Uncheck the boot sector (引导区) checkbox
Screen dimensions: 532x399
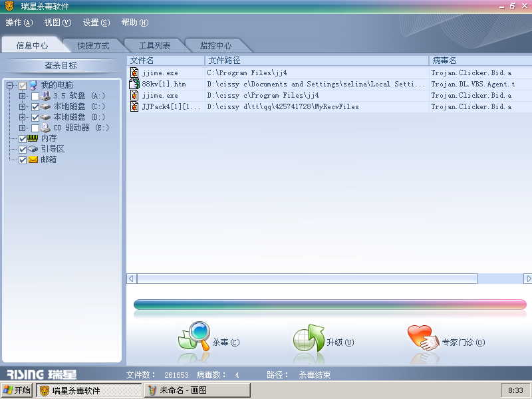click(23, 149)
